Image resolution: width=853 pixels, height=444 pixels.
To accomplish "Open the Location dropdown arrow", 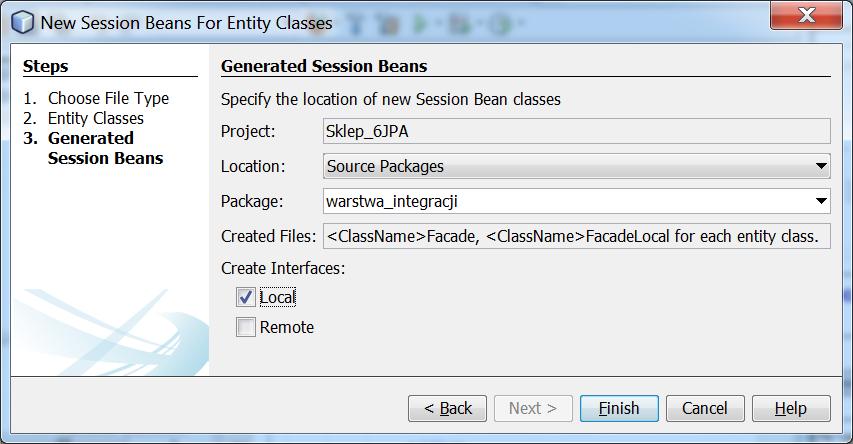I will 821,166.
